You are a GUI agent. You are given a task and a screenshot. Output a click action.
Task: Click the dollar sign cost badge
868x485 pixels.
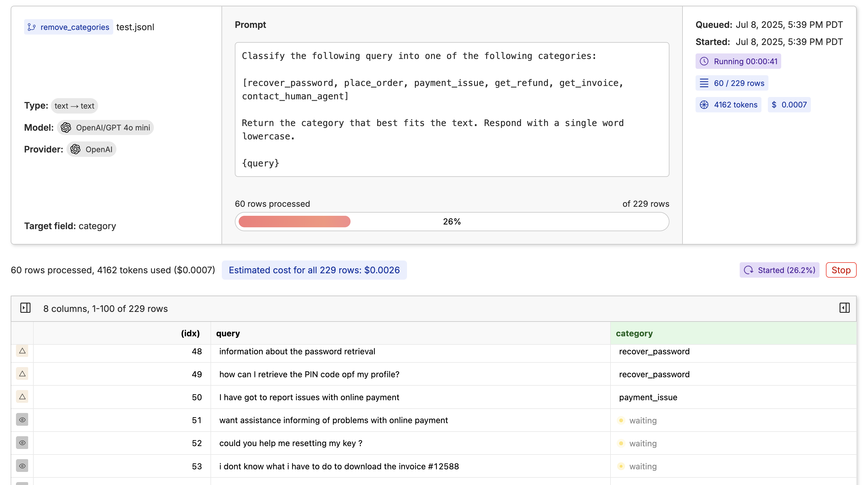coord(789,105)
